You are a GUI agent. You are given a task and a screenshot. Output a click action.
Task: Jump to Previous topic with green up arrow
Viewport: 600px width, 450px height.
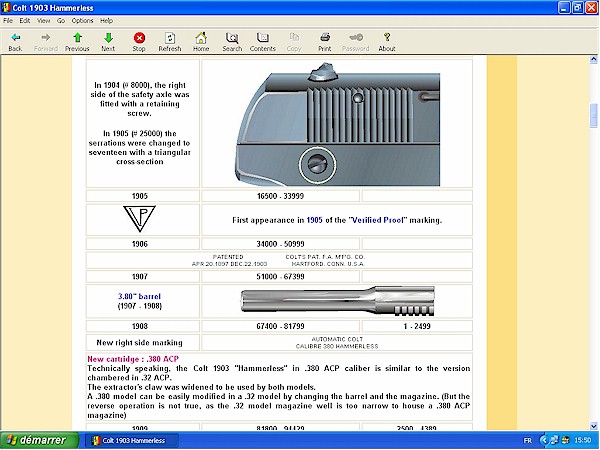[x=77, y=38]
